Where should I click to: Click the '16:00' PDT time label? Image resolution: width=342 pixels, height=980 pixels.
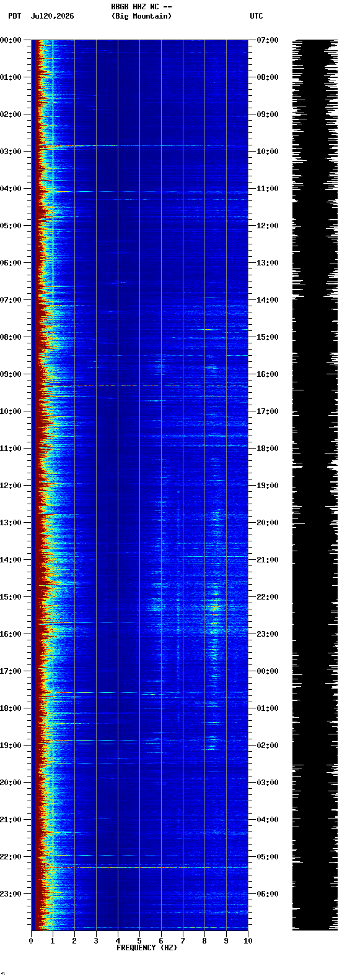pos(11,634)
